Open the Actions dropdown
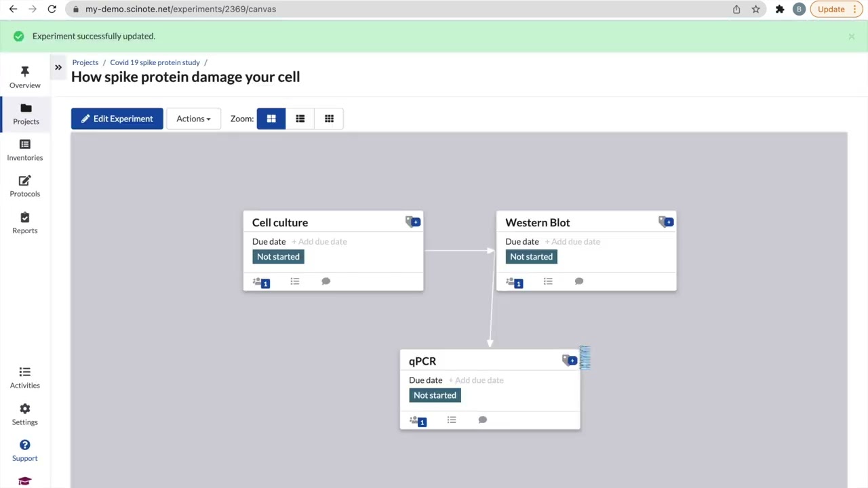The image size is (868, 488). tap(193, 119)
